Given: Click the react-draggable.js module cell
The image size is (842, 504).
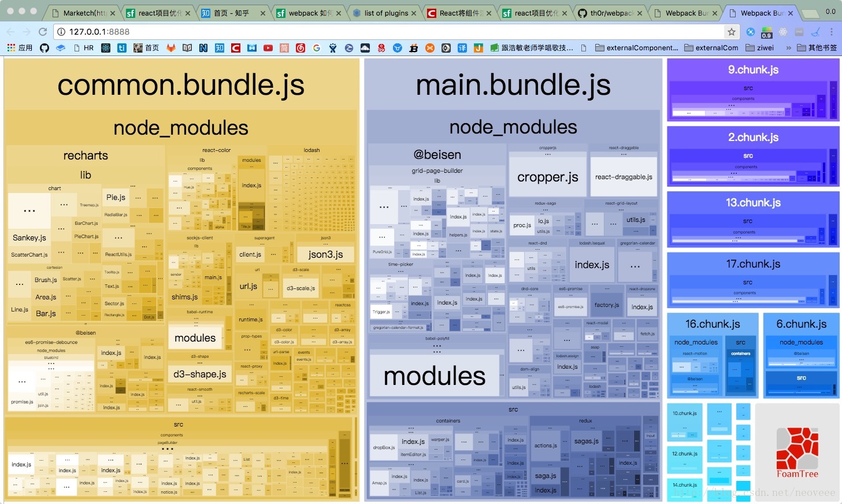Looking at the screenshot, I should tap(624, 177).
